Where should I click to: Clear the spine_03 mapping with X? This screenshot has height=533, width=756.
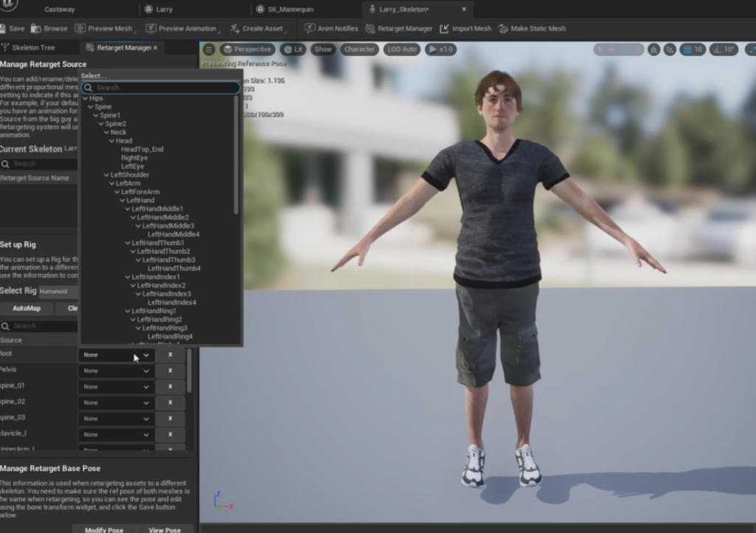[170, 419]
